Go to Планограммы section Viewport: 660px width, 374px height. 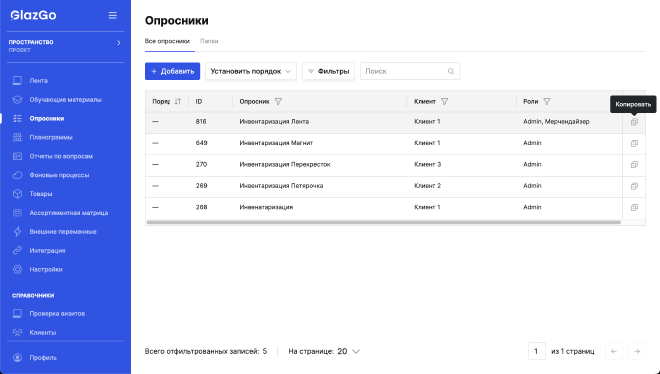pos(51,137)
